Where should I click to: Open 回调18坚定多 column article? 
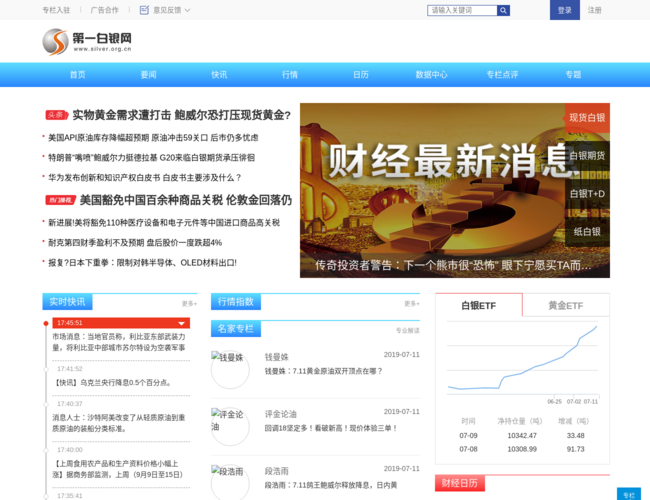[331, 428]
